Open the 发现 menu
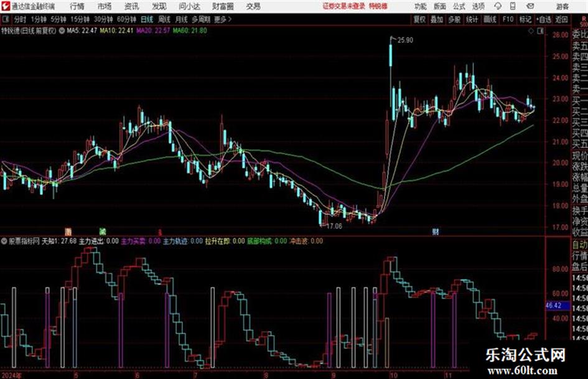This screenshot has width=588, height=379. click(x=159, y=6)
